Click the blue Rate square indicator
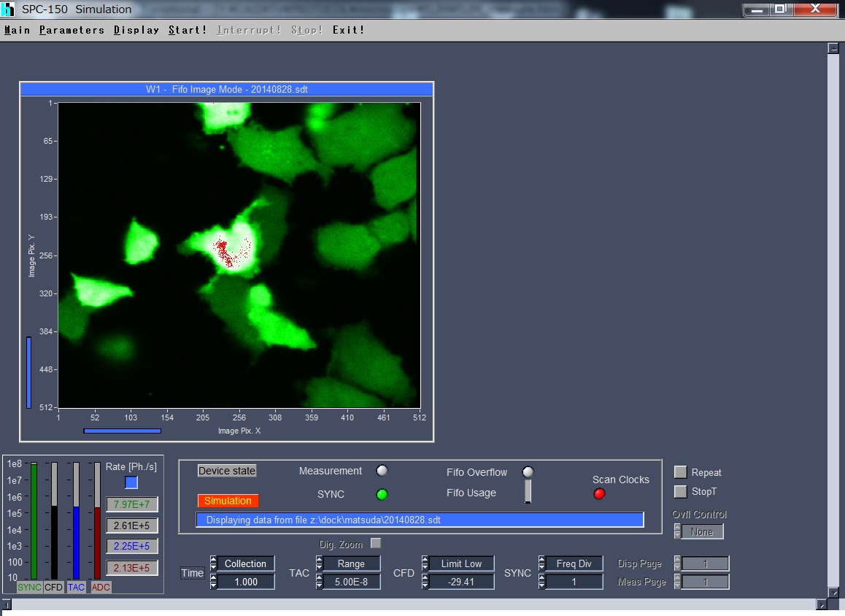Viewport: 845px width, 616px height. (x=131, y=482)
